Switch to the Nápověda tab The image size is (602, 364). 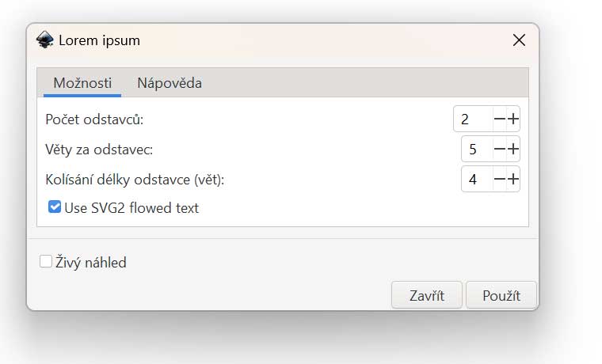(169, 83)
